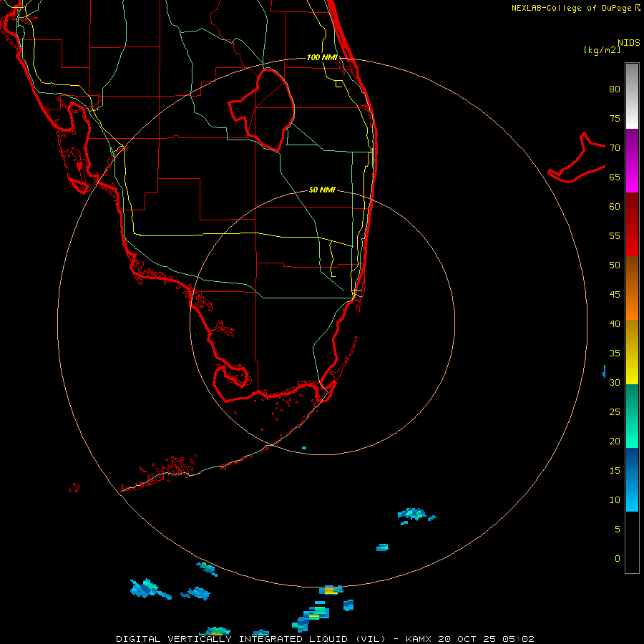644x644 pixels.
Task: Click the 50 value on color scale
Action: 615,265
